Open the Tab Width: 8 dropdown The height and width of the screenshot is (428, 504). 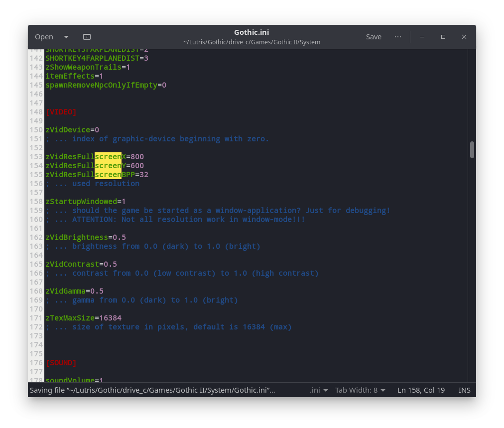(x=360, y=390)
